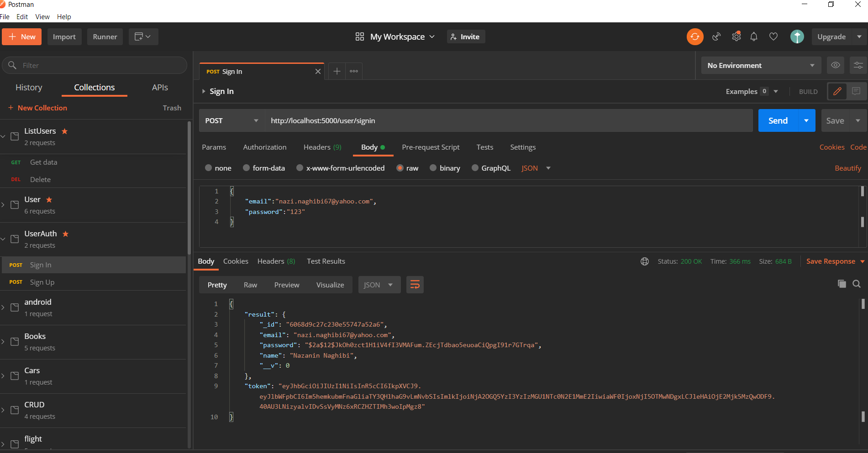Open the POST request method dropdown
The height and width of the screenshot is (453, 868).
tap(231, 120)
